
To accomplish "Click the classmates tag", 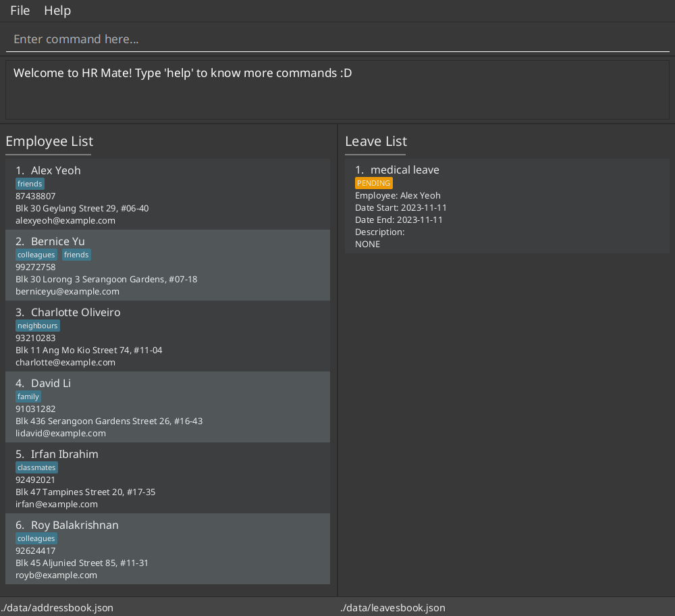I will coord(36,468).
